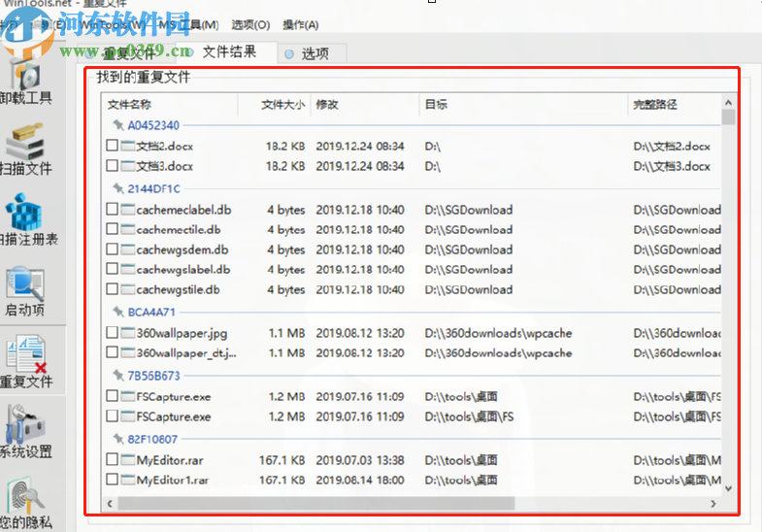Check the 360wallpaper.jpg checkbox
Image resolution: width=762 pixels, height=532 pixels.
point(113,332)
